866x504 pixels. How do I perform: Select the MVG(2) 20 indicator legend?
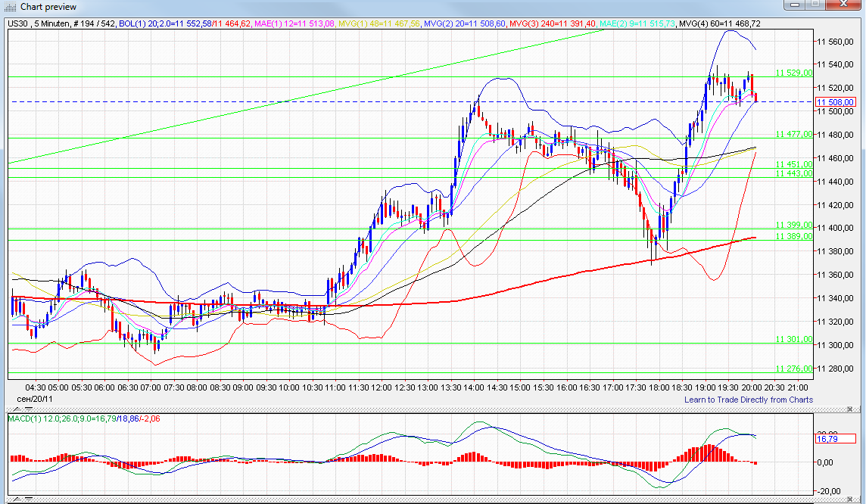coord(465,23)
